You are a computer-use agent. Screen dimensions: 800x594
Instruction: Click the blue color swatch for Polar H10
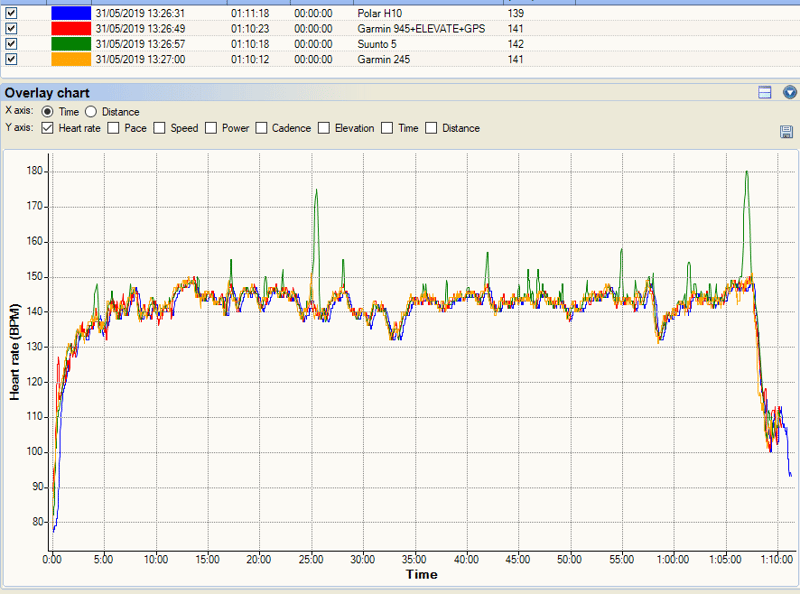pyautogui.click(x=71, y=14)
